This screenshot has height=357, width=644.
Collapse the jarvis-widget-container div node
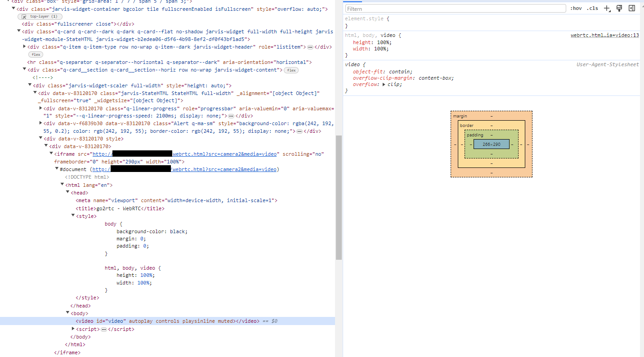13,9
